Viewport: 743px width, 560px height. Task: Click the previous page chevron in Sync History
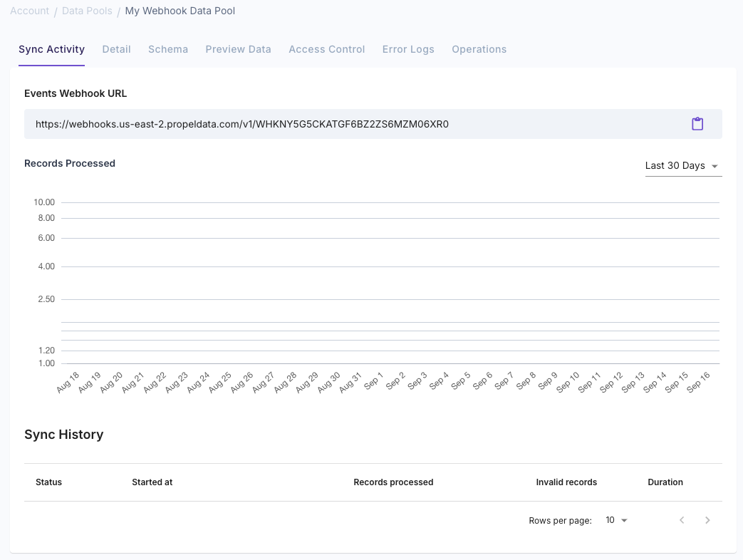(x=682, y=520)
